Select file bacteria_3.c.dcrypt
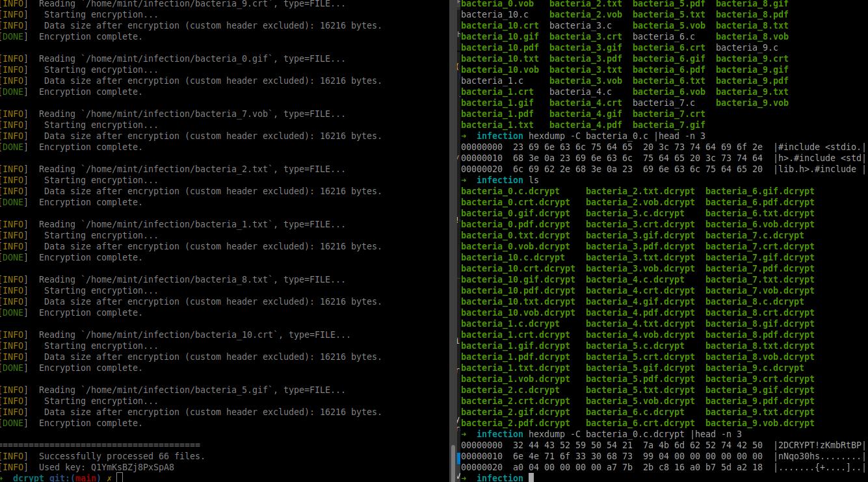868x482 pixels. pyautogui.click(x=635, y=213)
